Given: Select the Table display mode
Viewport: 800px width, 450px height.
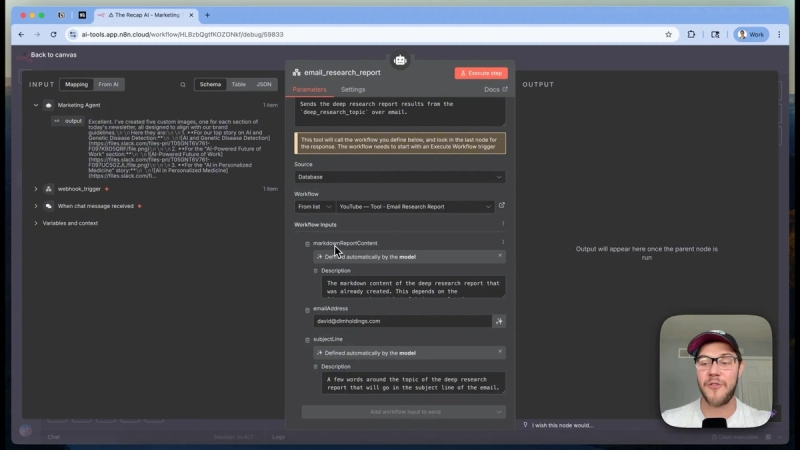Looking at the screenshot, I should tap(239, 84).
